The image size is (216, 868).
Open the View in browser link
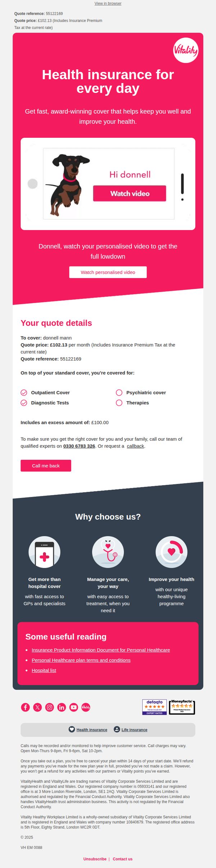coord(108,3)
